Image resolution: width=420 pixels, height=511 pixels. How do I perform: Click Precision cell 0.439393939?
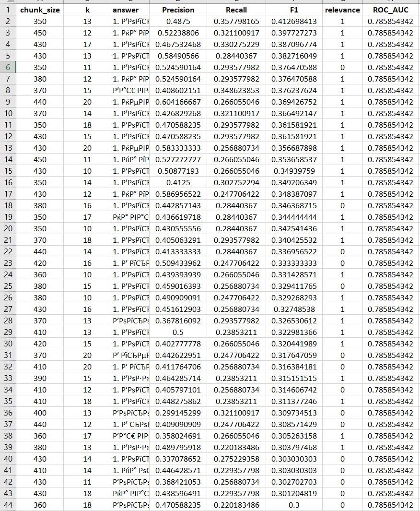(178, 275)
